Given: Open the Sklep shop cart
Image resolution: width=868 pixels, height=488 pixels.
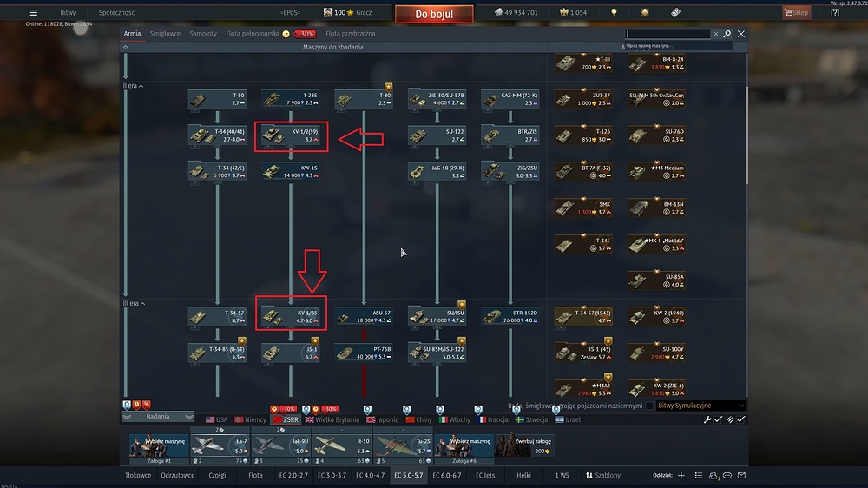Looking at the screenshot, I should tap(797, 12).
